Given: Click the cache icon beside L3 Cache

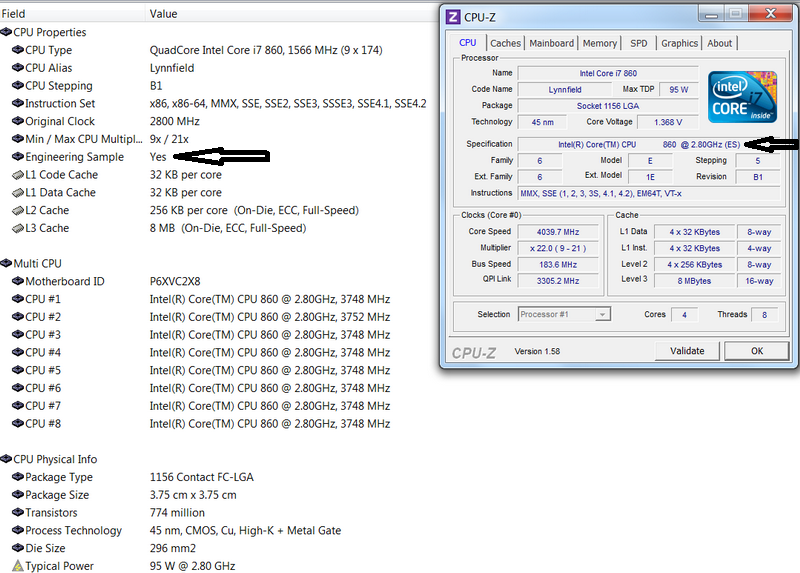Looking at the screenshot, I should point(18,229).
